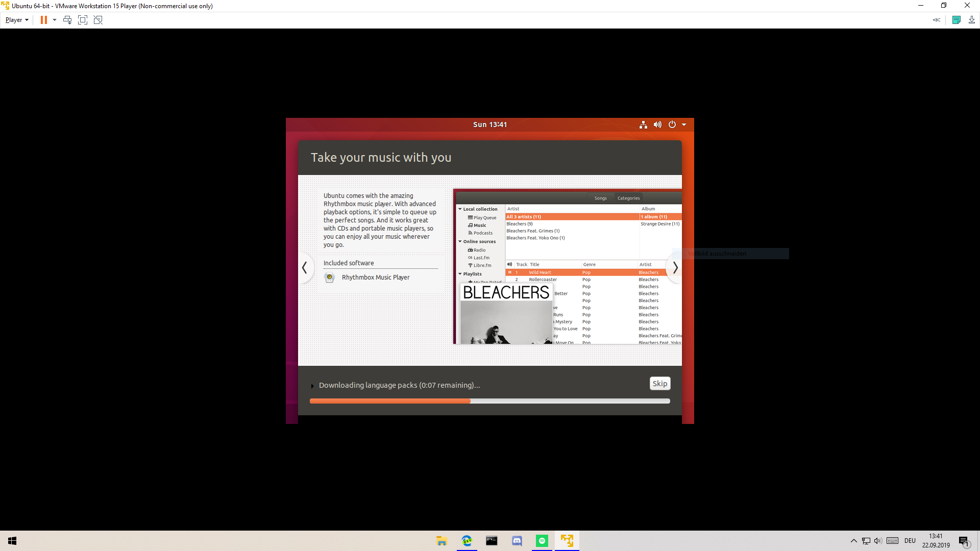This screenshot has width=980, height=551.
Task: Open the VMware message log note icon
Action: pos(957,20)
